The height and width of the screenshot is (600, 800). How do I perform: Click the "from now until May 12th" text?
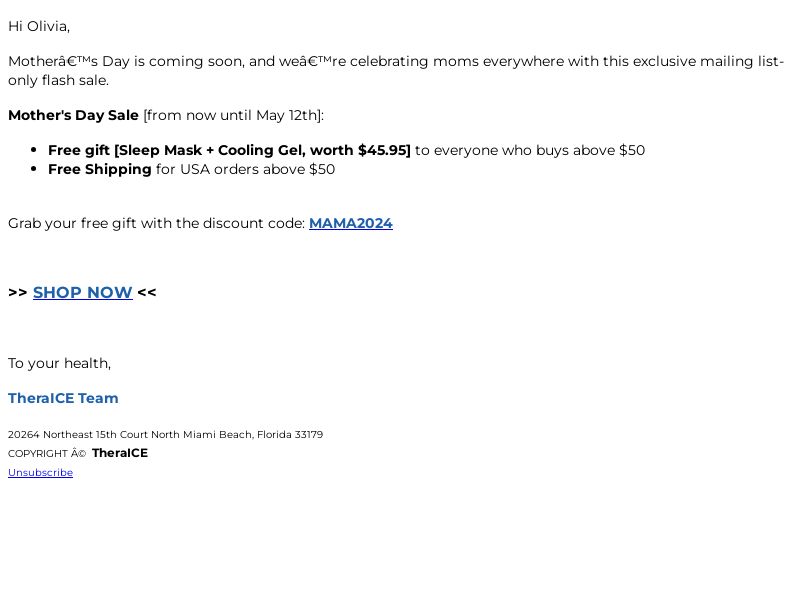(233, 115)
